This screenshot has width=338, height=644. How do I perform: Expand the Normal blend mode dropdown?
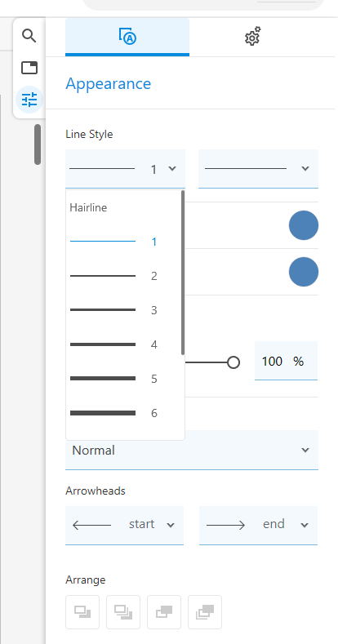click(192, 450)
